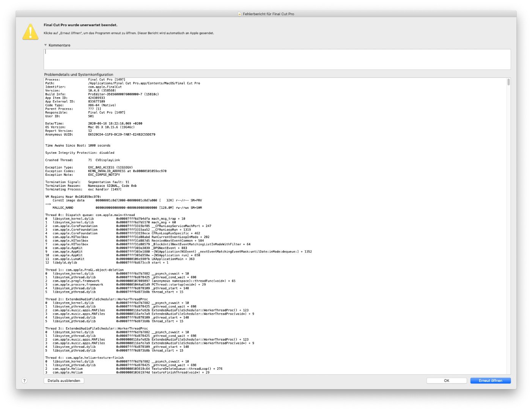Click the 'Problemdetails und Systemkonfiguration' label
532x410 pixels.
(79, 75)
